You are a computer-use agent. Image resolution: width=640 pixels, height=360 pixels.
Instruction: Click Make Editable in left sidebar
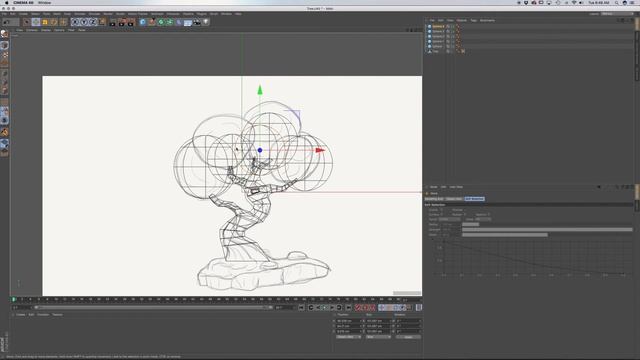tap(4, 34)
